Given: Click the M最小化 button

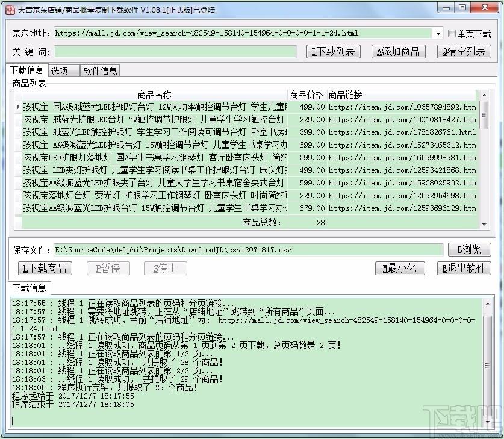Looking at the screenshot, I should click(400, 269).
